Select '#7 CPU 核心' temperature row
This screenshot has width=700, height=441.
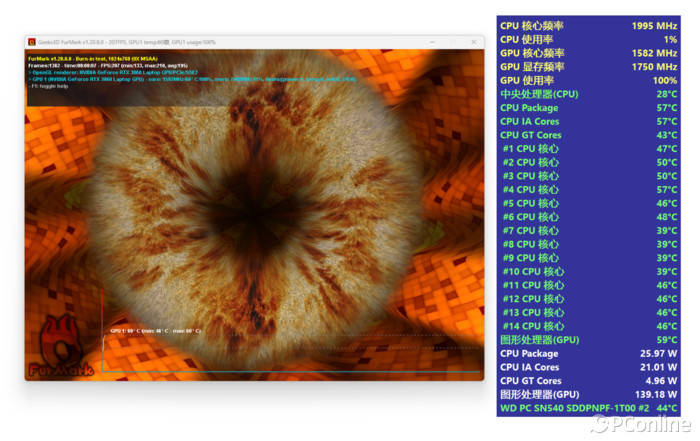coord(588,230)
